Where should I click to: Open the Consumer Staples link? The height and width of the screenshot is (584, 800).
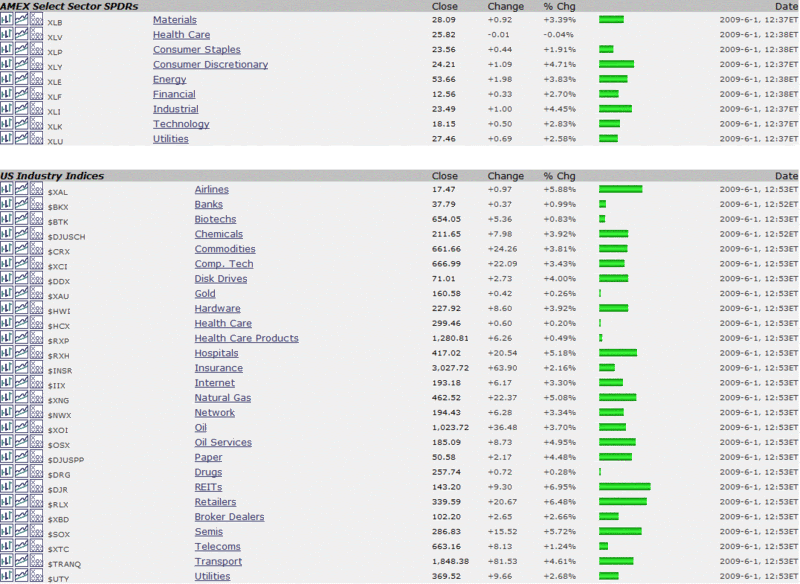point(196,49)
